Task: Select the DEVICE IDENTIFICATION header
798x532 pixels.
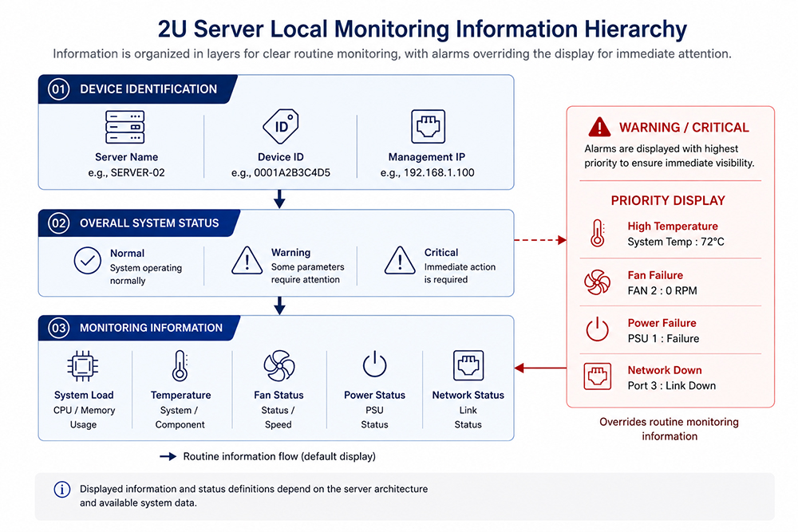Action: (x=148, y=89)
